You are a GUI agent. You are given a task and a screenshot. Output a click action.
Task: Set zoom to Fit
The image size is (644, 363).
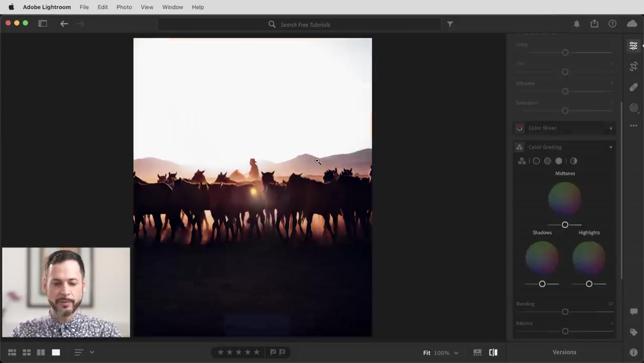(x=427, y=353)
